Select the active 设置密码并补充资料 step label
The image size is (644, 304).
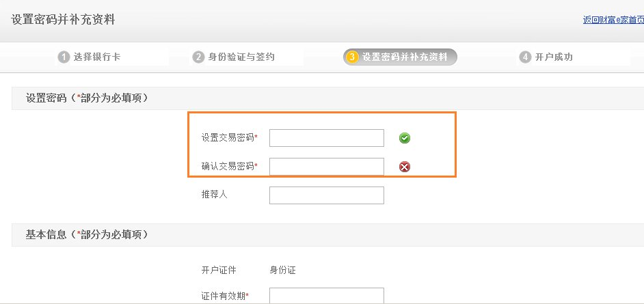405,57
